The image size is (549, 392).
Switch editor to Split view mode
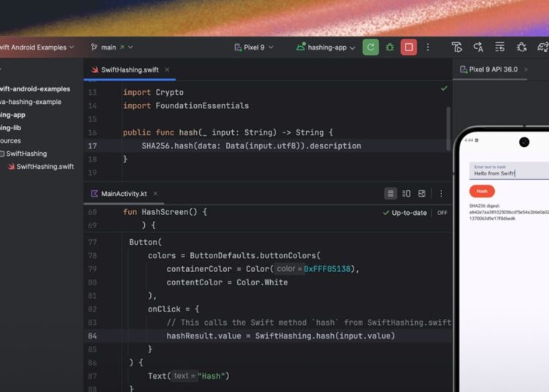click(x=406, y=194)
